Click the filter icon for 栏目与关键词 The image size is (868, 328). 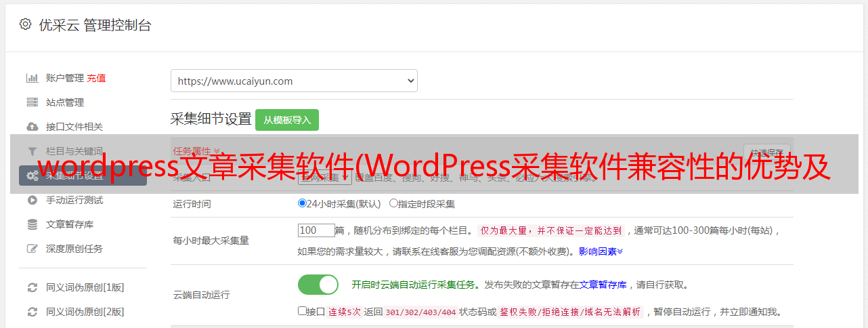(32, 151)
